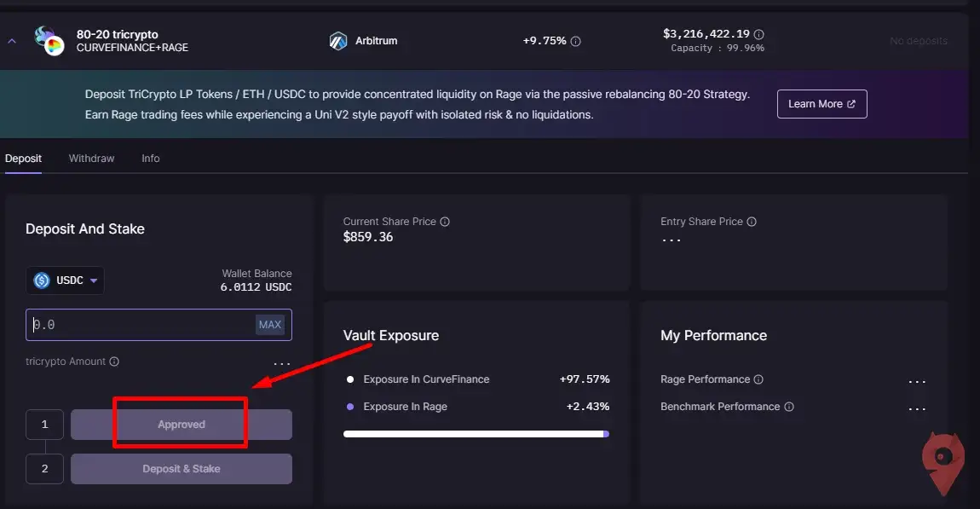Screen dimensions: 980x509
Task: Click the 'No deposits' text
Action: pos(919,41)
